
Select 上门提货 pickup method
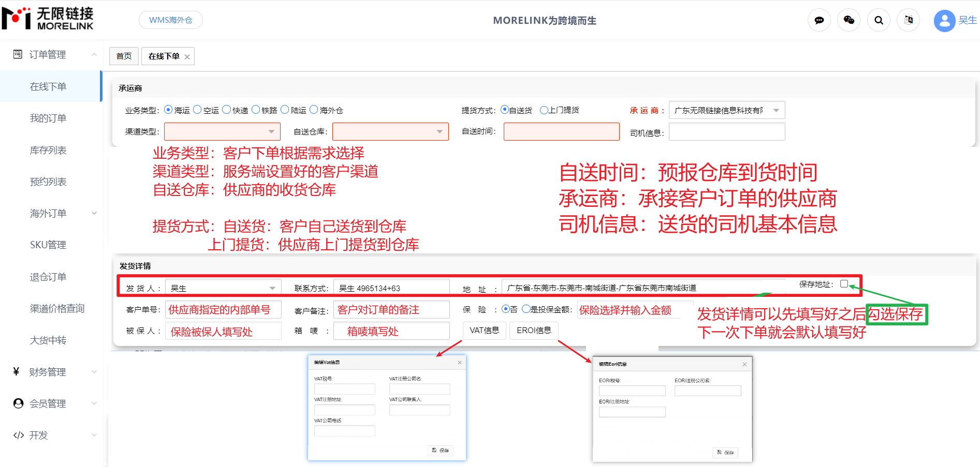[x=544, y=110]
